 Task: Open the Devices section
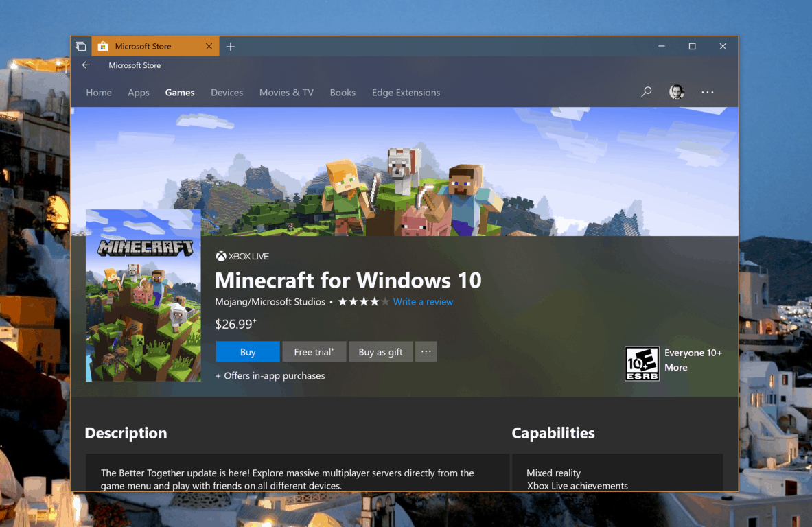227,92
